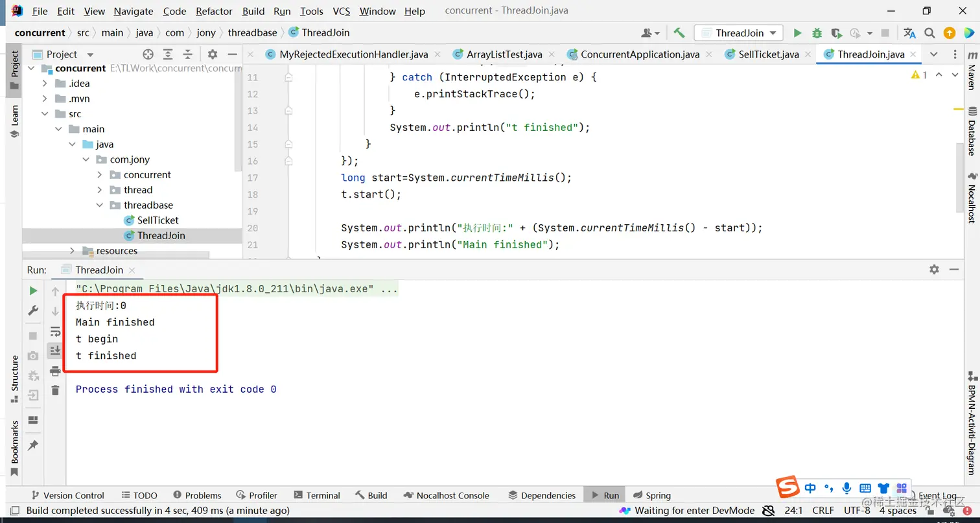Open the user account dropdown in toolbar
This screenshot has height=523, width=980.
(x=650, y=33)
